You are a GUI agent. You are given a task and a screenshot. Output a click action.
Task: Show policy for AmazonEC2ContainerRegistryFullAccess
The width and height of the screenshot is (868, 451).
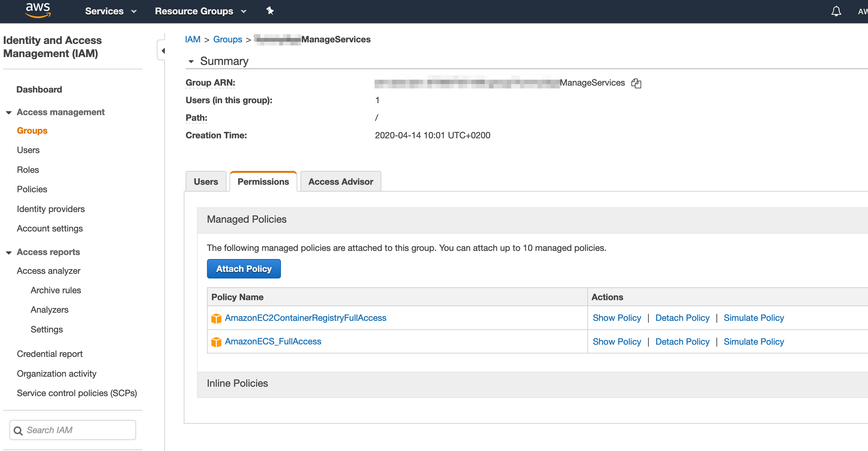(616, 318)
